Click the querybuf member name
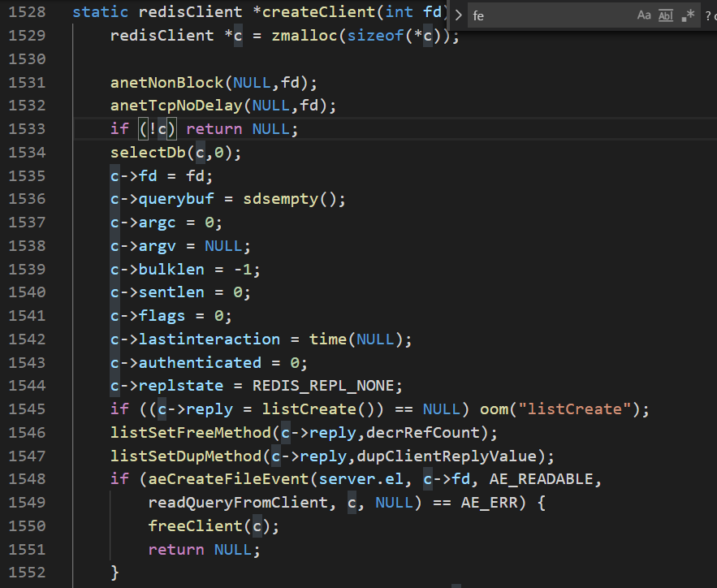Screen dimensions: 717x588 pyautogui.click(x=176, y=199)
